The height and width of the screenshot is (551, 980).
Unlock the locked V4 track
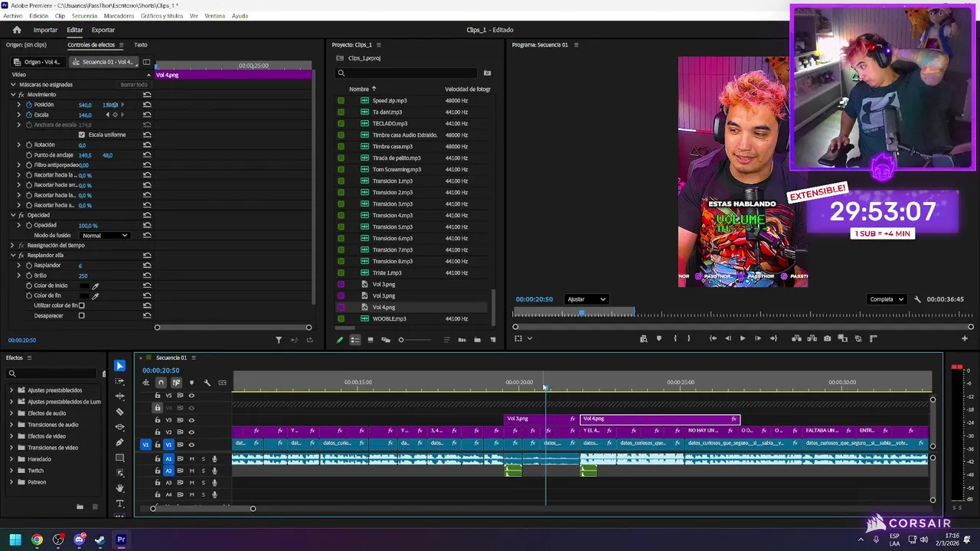click(158, 408)
